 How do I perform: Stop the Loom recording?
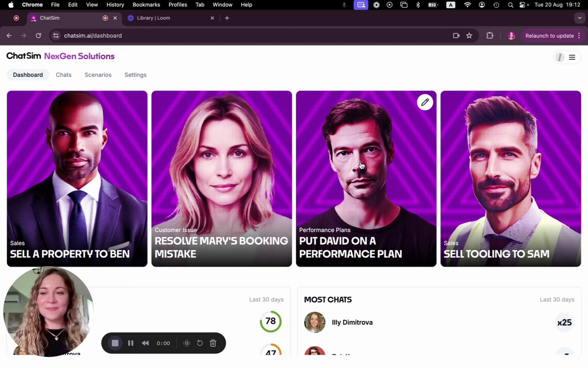pos(115,343)
